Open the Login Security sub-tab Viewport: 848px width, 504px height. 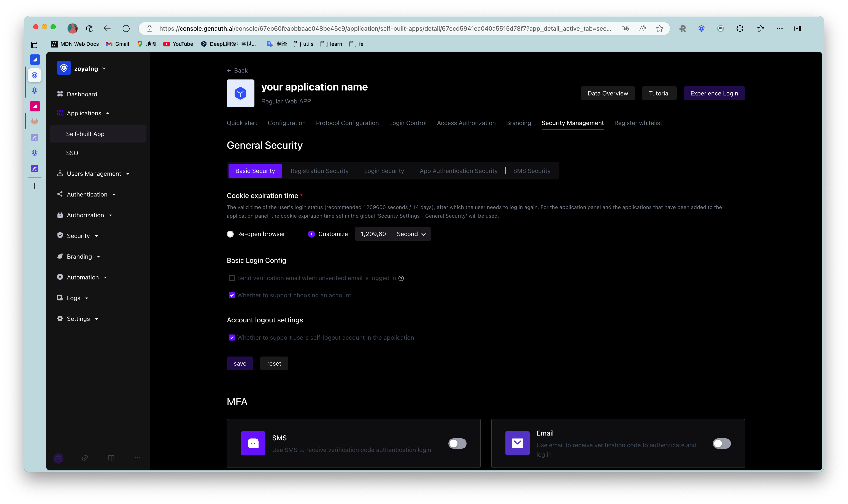coord(384,171)
